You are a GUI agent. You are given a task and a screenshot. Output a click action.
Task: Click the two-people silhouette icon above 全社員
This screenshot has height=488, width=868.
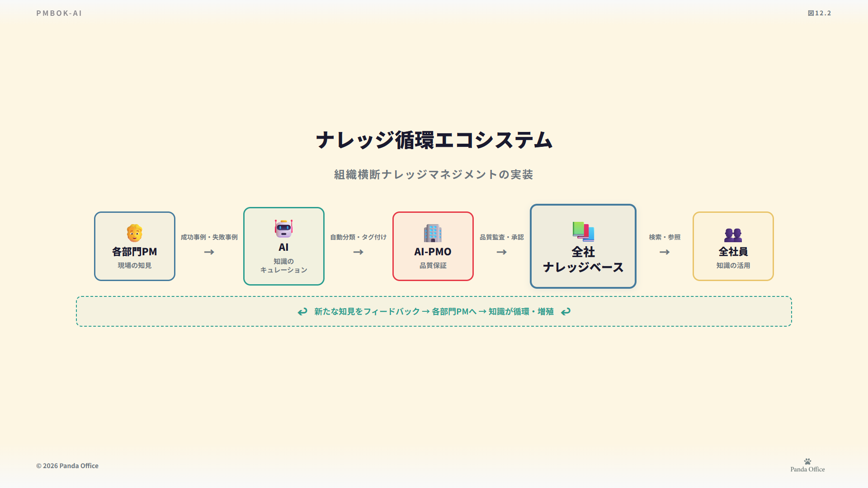point(733,235)
